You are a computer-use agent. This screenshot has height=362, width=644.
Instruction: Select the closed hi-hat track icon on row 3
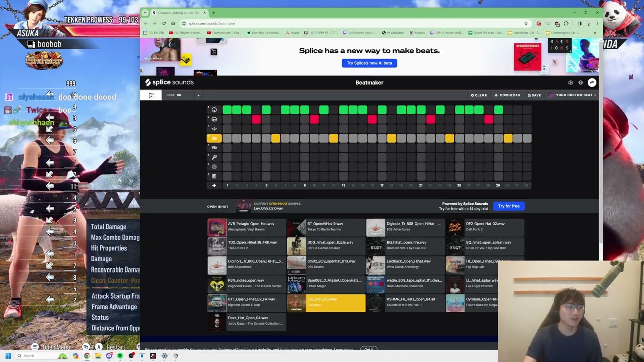[214, 129]
